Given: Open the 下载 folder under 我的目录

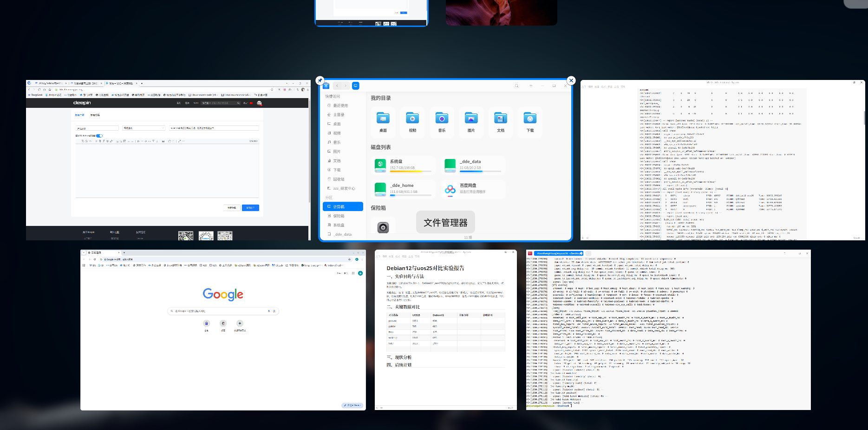Looking at the screenshot, I should [x=530, y=122].
